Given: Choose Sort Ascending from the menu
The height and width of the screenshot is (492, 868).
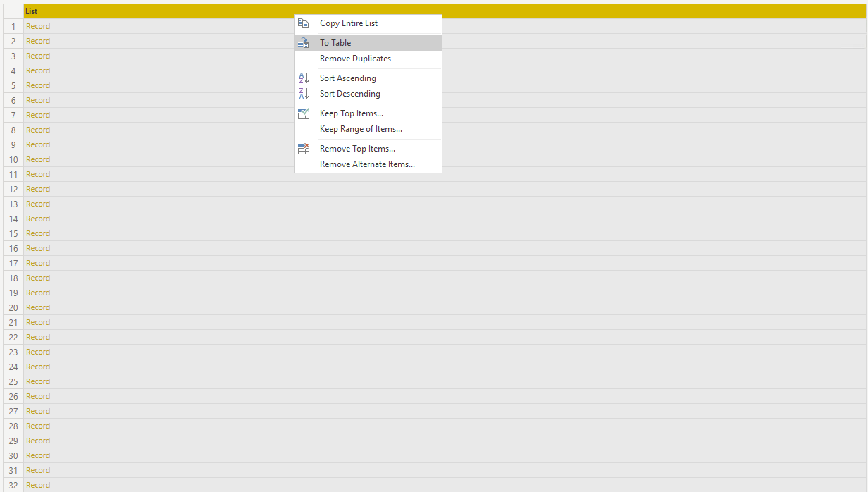Looking at the screenshot, I should tap(348, 78).
